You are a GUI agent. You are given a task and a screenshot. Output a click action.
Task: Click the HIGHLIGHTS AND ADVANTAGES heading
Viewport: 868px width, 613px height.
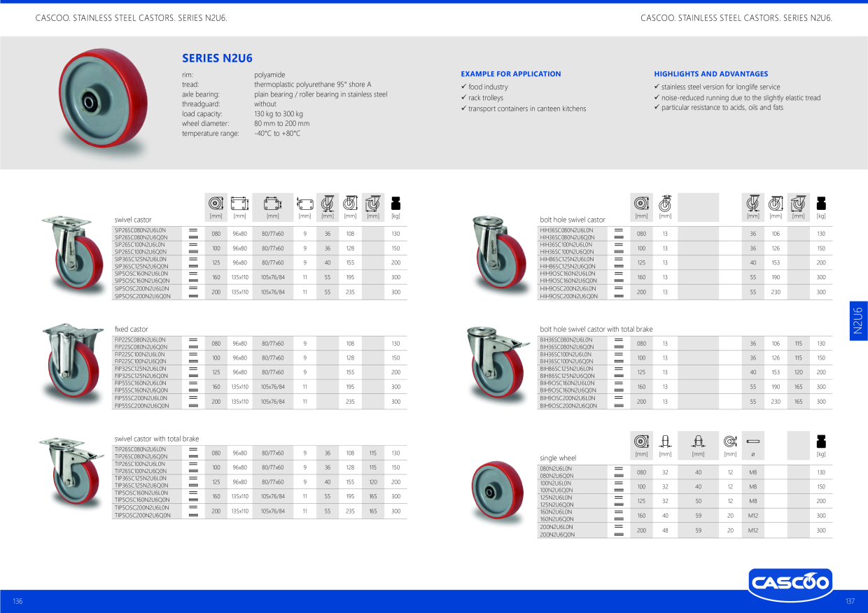pyautogui.click(x=711, y=73)
